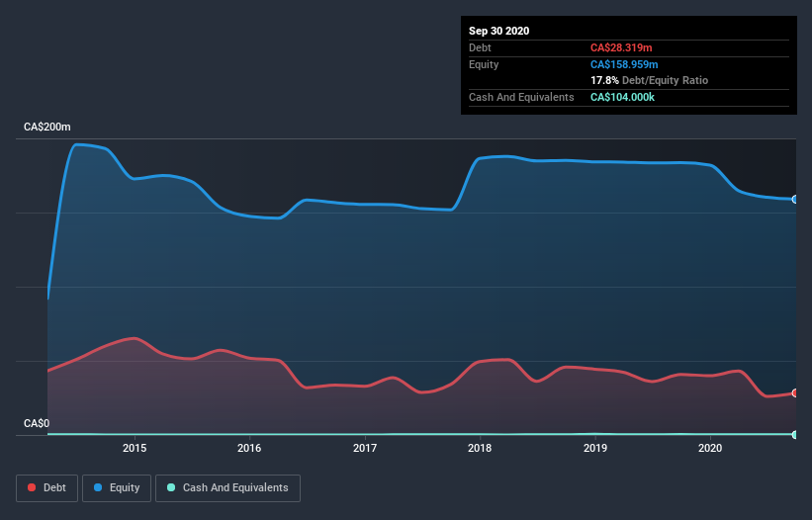Click the CA$104.000k cash value
This screenshot has width=812, height=520.
622,97
